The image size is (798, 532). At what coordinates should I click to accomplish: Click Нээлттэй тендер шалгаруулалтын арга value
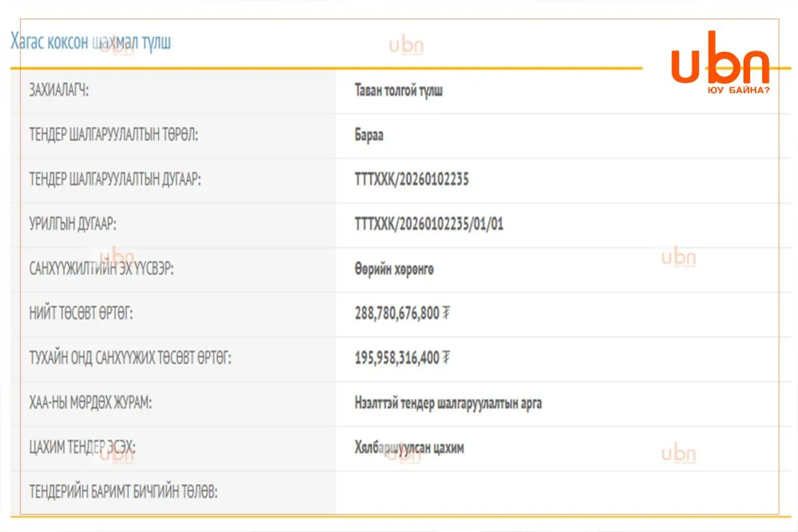click(x=448, y=404)
